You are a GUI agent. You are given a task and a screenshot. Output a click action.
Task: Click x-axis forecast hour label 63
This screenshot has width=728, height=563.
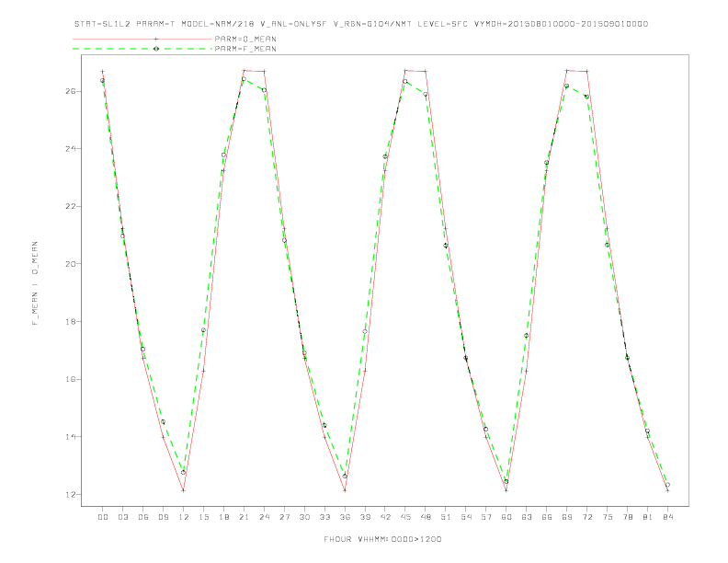point(527,517)
